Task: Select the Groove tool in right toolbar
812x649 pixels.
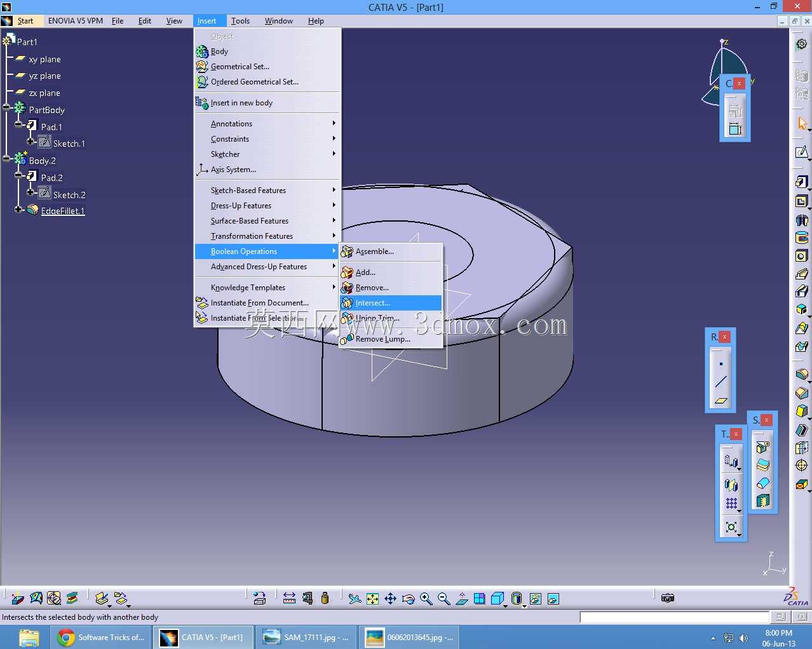Action: click(x=802, y=238)
